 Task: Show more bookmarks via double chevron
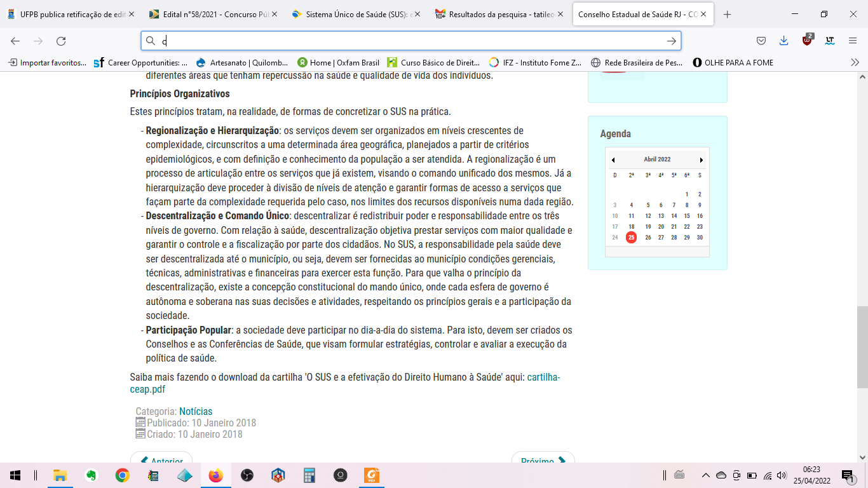(x=855, y=62)
